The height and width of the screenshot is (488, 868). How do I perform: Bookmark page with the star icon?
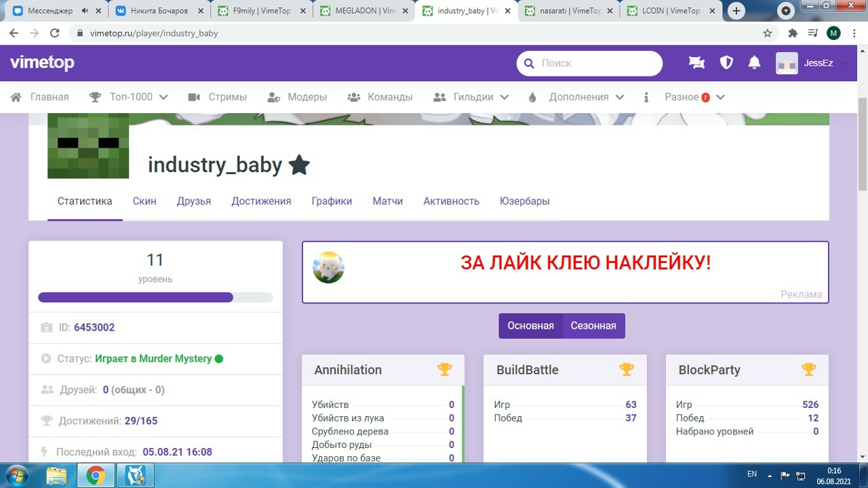point(768,33)
